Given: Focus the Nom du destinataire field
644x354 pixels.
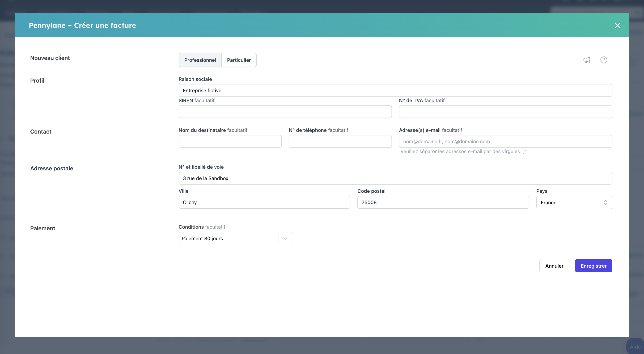Looking at the screenshot, I should (x=230, y=142).
